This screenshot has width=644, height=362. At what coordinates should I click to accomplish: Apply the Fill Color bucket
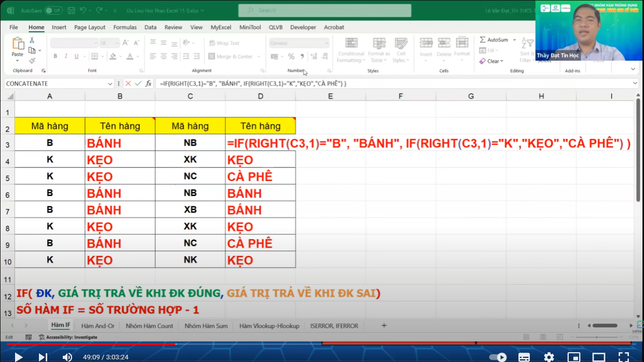[x=113, y=56]
